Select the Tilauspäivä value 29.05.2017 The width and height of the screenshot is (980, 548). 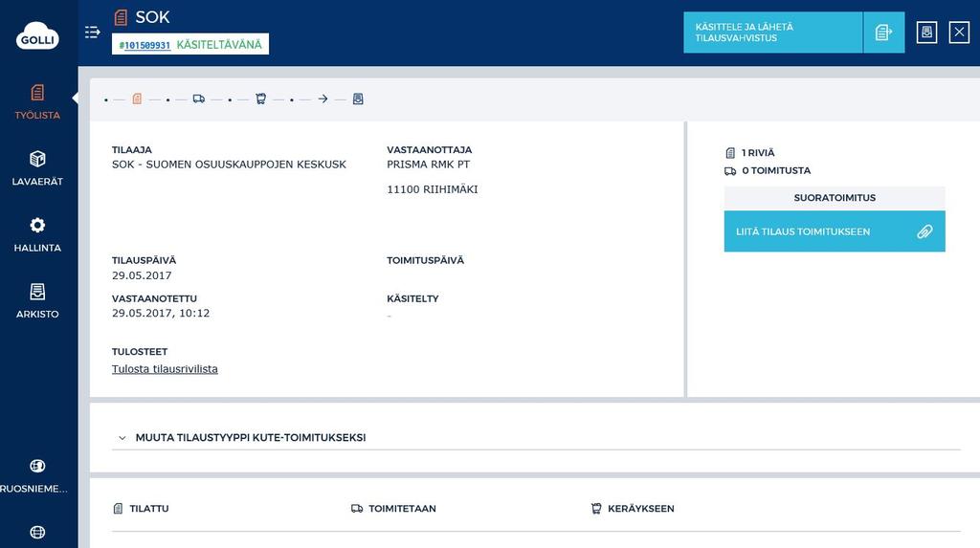click(142, 275)
